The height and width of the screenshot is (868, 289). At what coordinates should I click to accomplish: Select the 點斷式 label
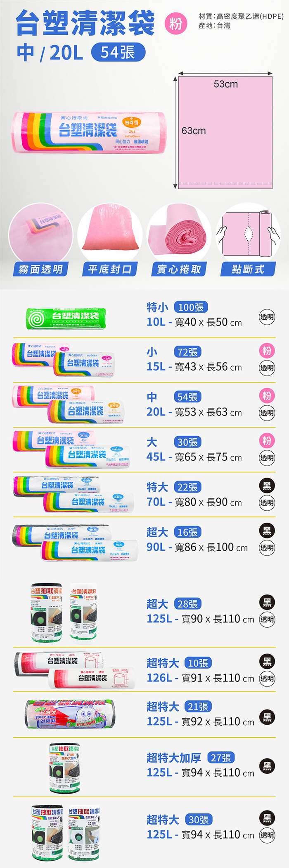point(248,269)
